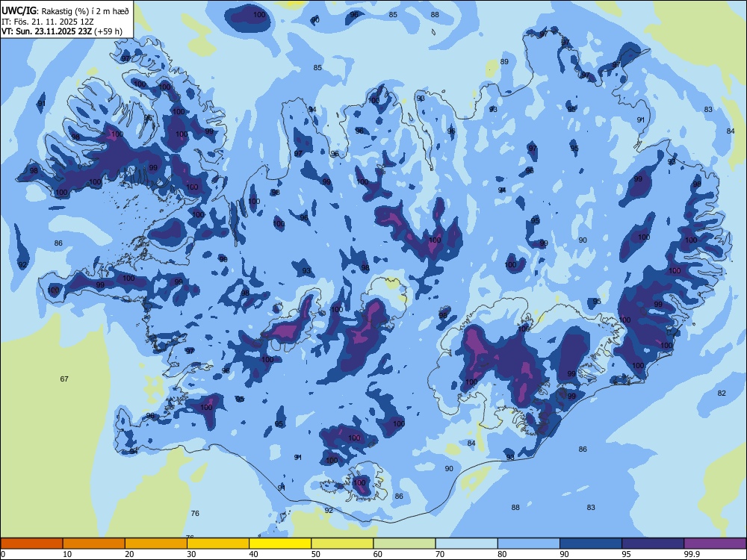Click the '67' humidity value over the ocean
Viewport: 747px width, 560px height.
coord(64,379)
